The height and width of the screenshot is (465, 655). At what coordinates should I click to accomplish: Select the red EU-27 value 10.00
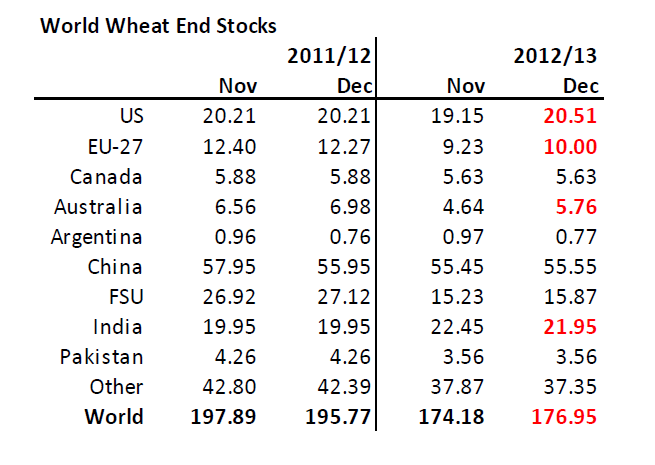(570, 146)
